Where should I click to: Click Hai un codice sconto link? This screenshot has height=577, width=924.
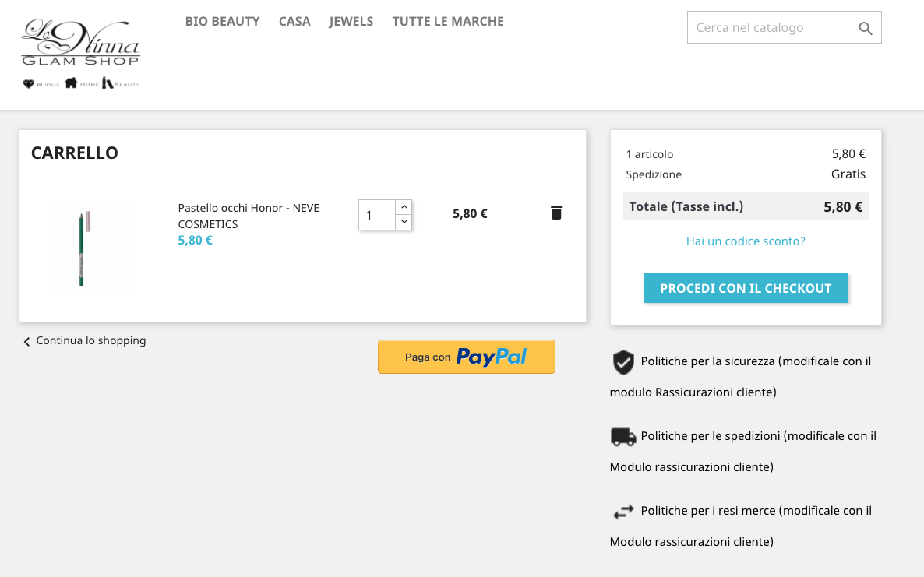(746, 241)
